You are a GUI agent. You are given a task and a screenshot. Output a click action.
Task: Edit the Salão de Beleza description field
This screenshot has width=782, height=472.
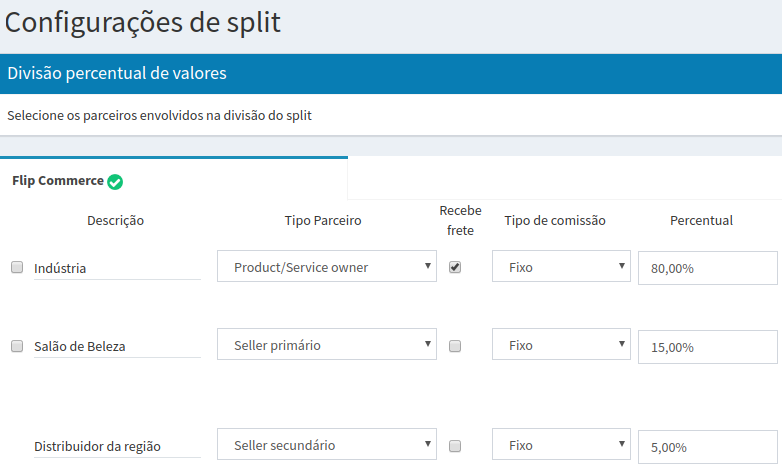[x=116, y=346]
